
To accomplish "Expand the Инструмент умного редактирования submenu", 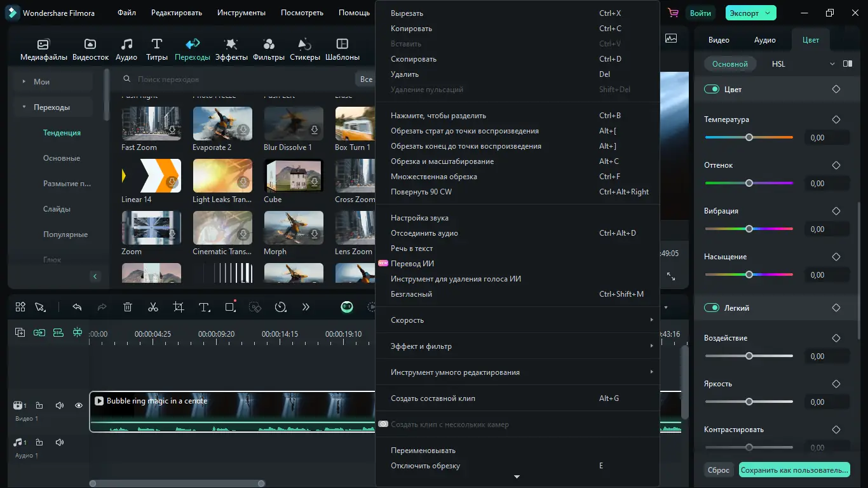I will pos(518,372).
